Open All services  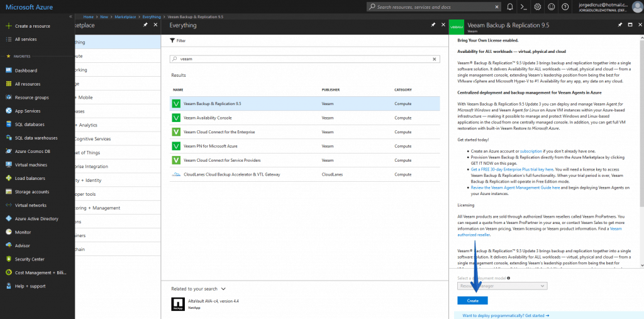pos(21,40)
